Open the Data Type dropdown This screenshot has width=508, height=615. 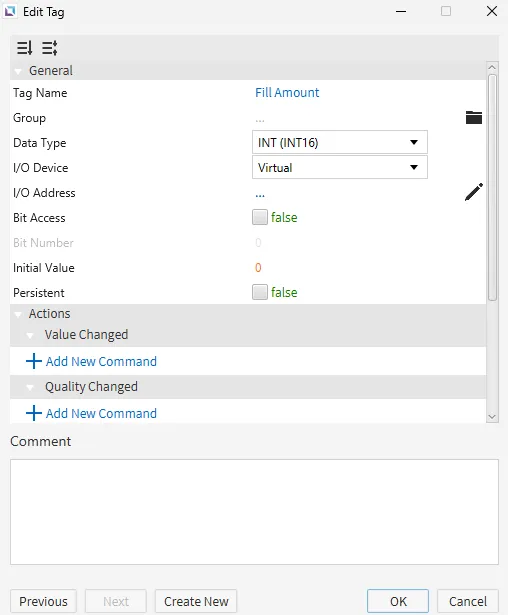(x=340, y=142)
